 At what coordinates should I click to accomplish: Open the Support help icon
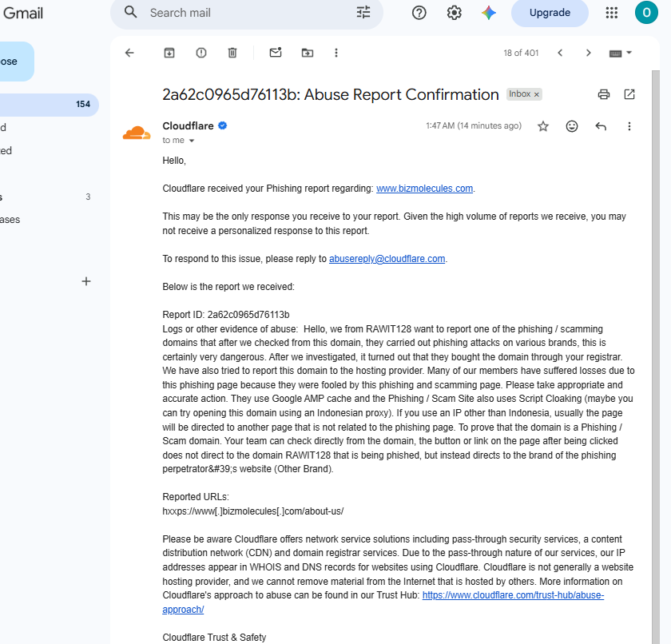point(419,13)
